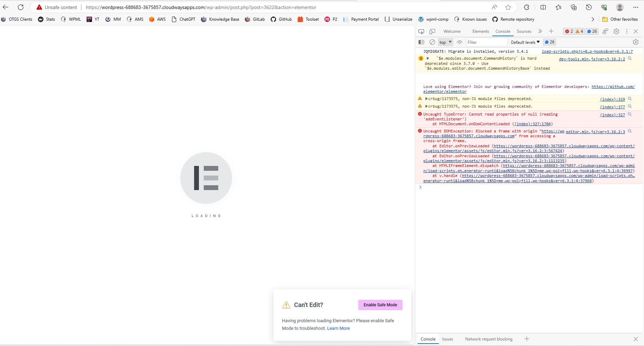Open browser History icon

coord(589,7)
